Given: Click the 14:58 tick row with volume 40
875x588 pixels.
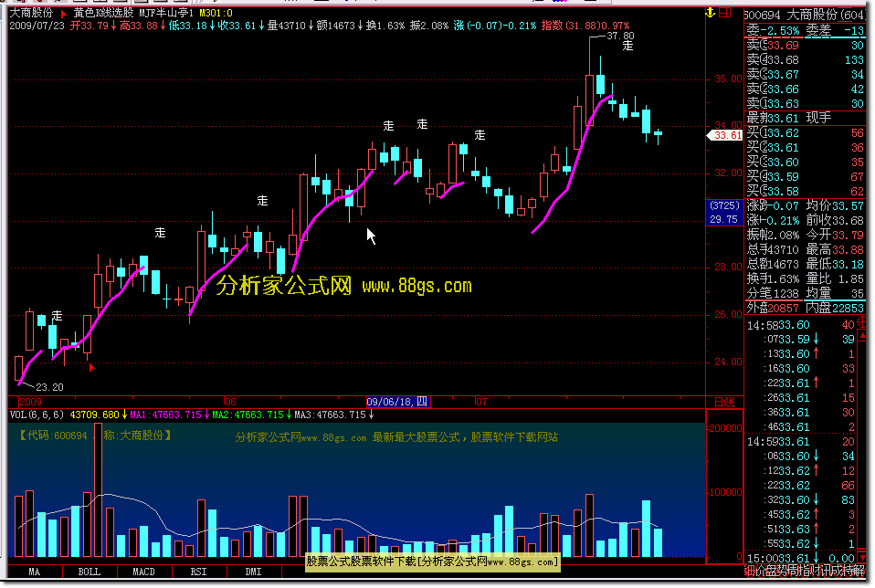Looking at the screenshot, I should point(801,325).
